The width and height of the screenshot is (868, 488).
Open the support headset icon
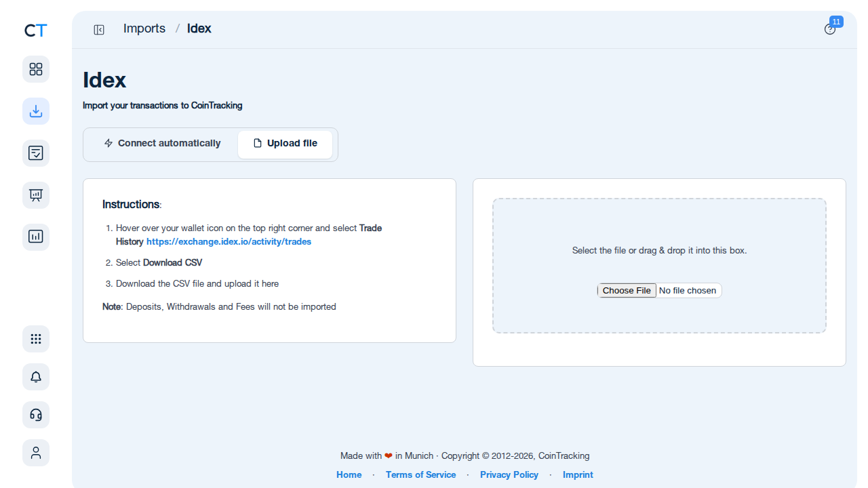point(36,415)
